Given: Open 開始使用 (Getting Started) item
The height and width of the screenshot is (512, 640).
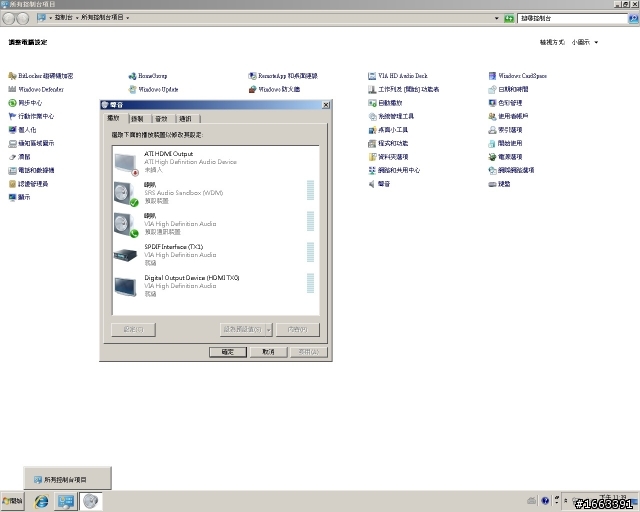Looking at the screenshot, I should [505, 143].
